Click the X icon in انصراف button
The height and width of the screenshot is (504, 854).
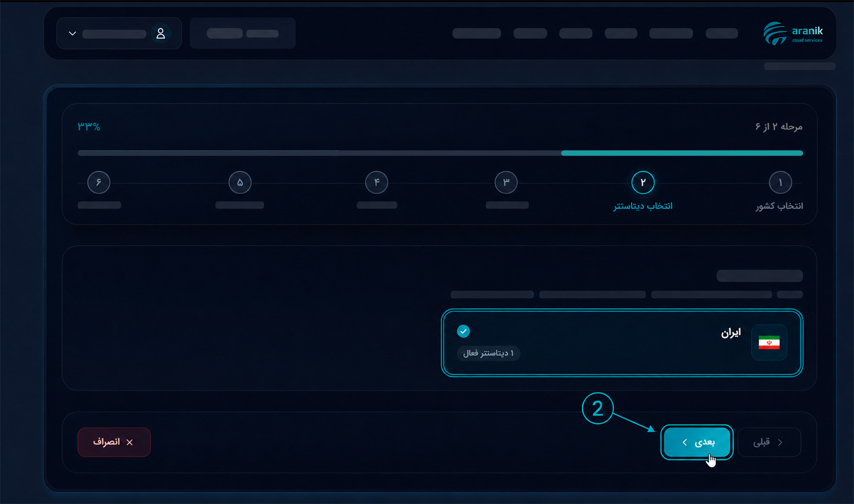click(130, 442)
